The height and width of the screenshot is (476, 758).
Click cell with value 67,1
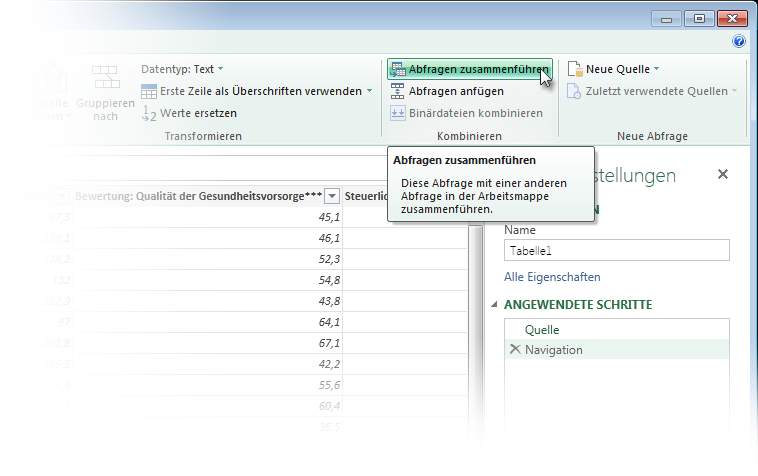[x=207, y=343]
